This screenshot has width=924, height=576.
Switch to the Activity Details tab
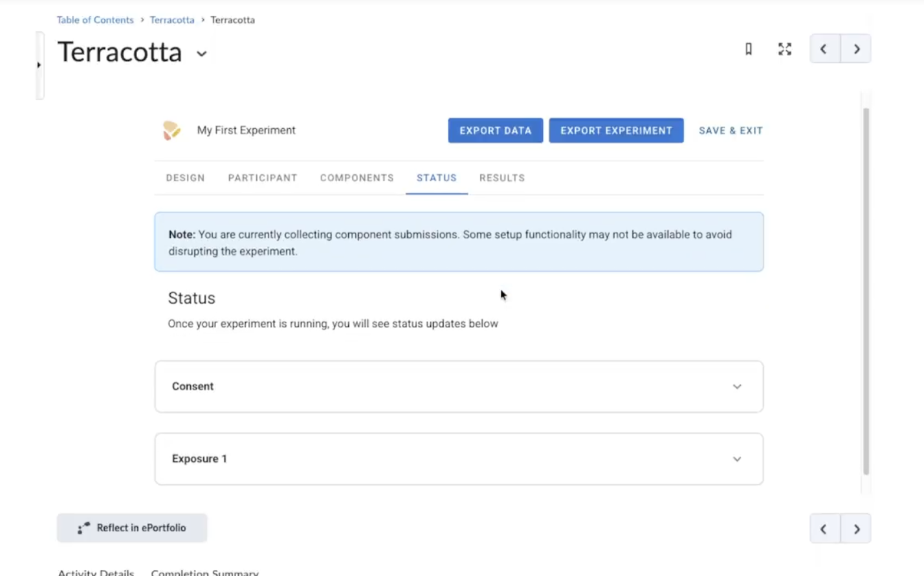(96, 572)
